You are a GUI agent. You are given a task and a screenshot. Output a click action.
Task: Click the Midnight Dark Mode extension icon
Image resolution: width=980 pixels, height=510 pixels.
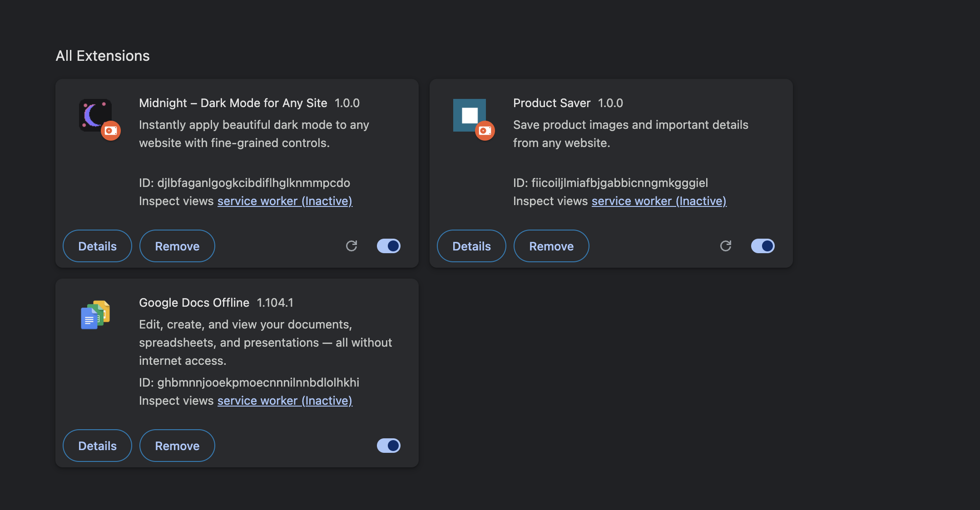tap(95, 115)
